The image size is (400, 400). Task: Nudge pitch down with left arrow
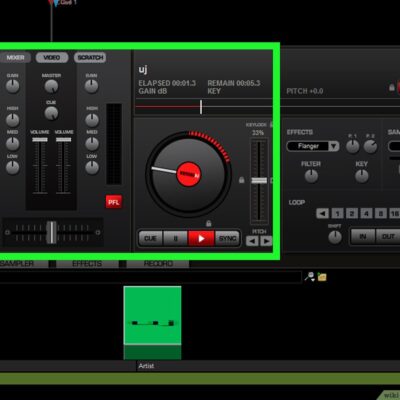252,241
